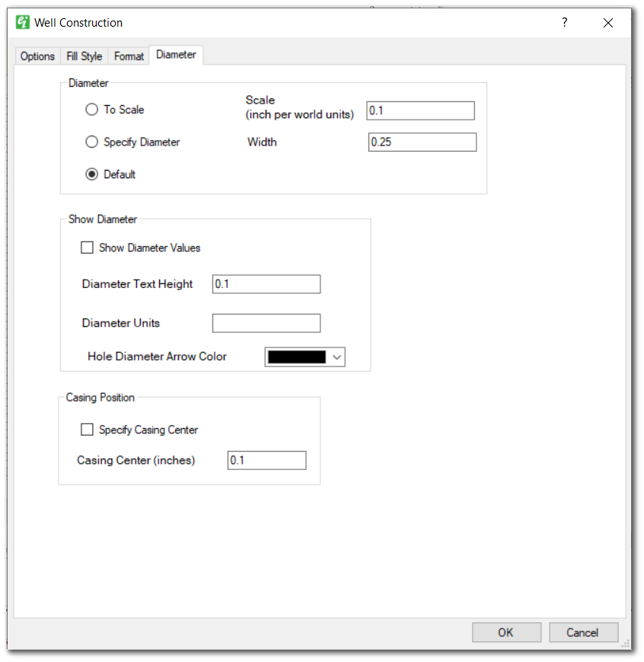Select the Default diameter radio button
644x662 pixels.
coord(92,174)
